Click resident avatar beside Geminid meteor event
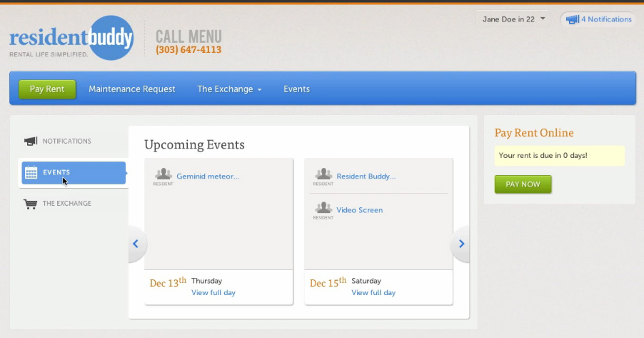This screenshot has height=338, width=644. tap(163, 174)
